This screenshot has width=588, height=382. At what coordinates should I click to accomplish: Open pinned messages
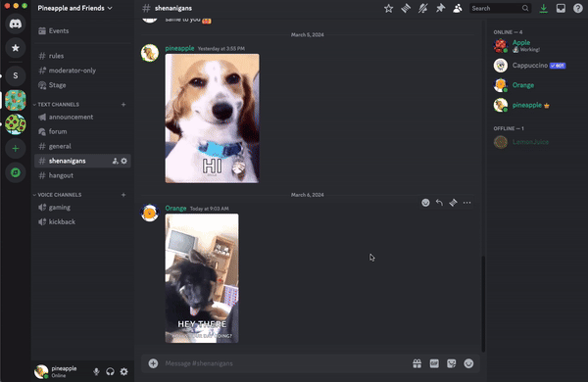(440, 8)
